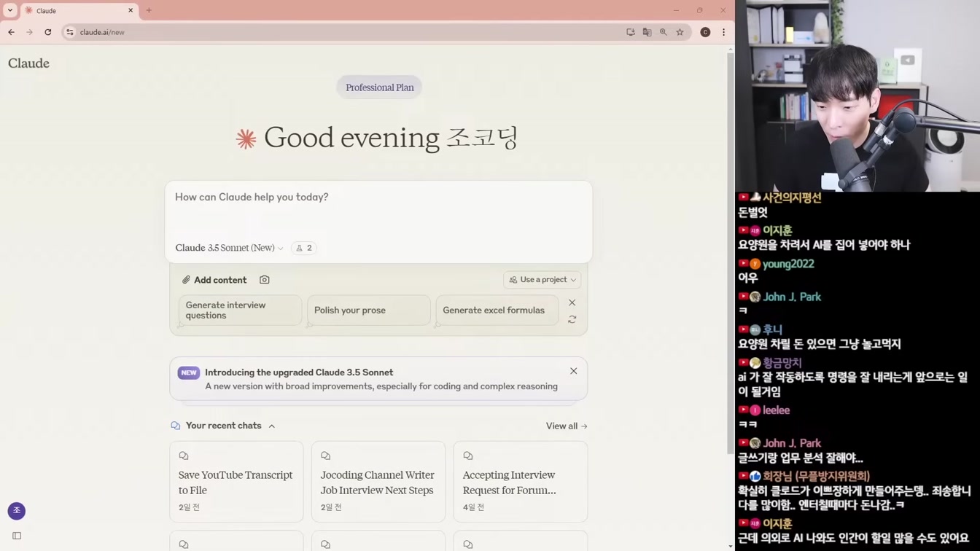Reload the claude.ai page
This screenshot has width=980, height=551.
pyautogui.click(x=48, y=32)
